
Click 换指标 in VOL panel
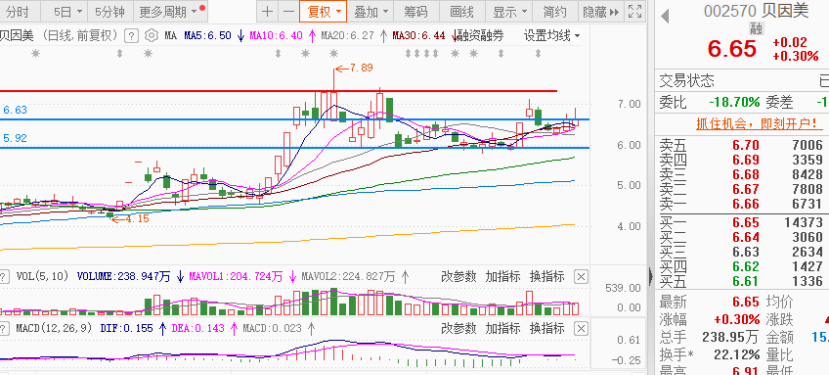click(547, 277)
